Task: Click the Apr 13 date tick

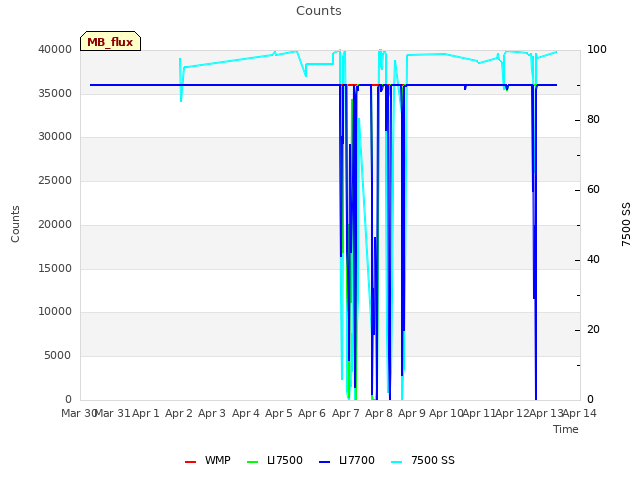Action: tap(546, 413)
